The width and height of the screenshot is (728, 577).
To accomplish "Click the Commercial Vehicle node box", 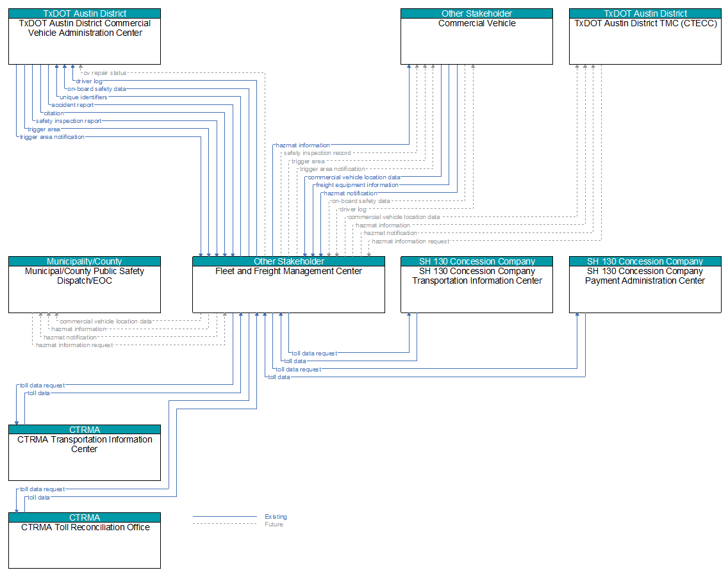I will click(476, 36).
